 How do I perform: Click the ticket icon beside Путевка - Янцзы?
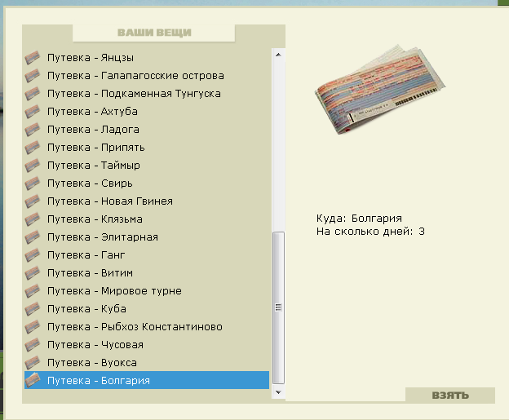(32, 58)
